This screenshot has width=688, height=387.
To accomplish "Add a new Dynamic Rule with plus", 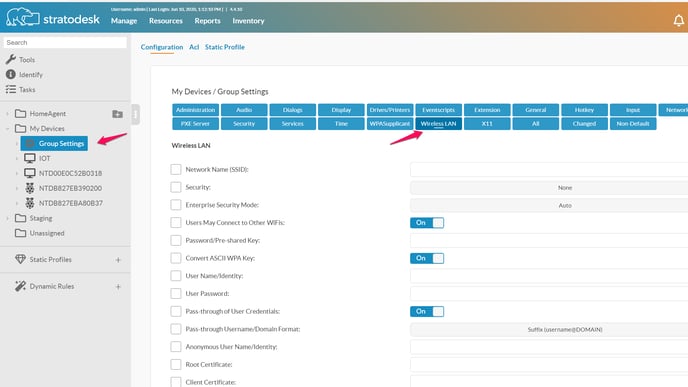I will click(118, 287).
